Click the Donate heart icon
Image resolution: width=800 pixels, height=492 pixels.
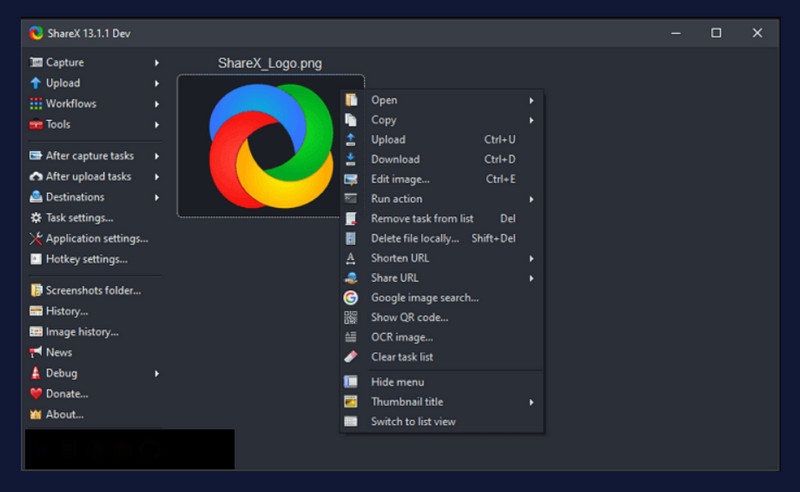[x=36, y=394]
